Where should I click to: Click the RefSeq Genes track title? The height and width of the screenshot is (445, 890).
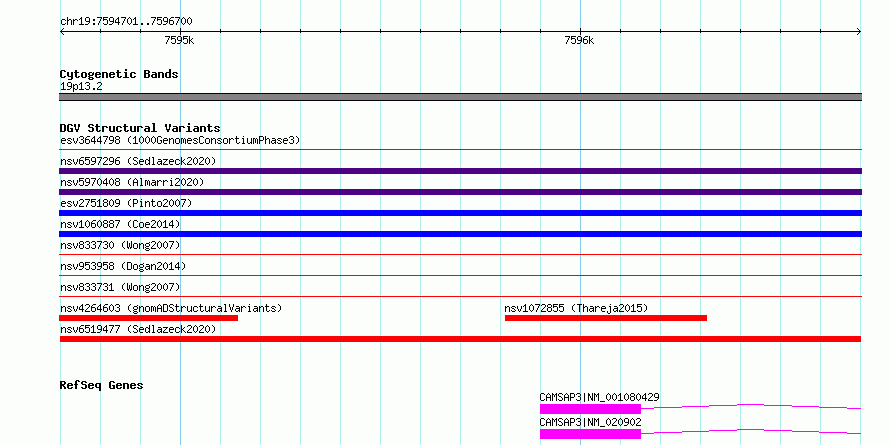pyautogui.click(x=101, y=385)
